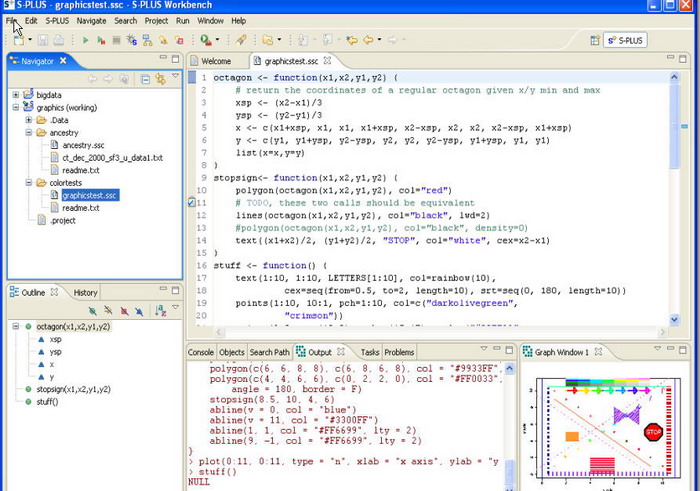700x491 pixels.
Task: Go to last edit location yellow arrow
Action: (x=352, y=40)
